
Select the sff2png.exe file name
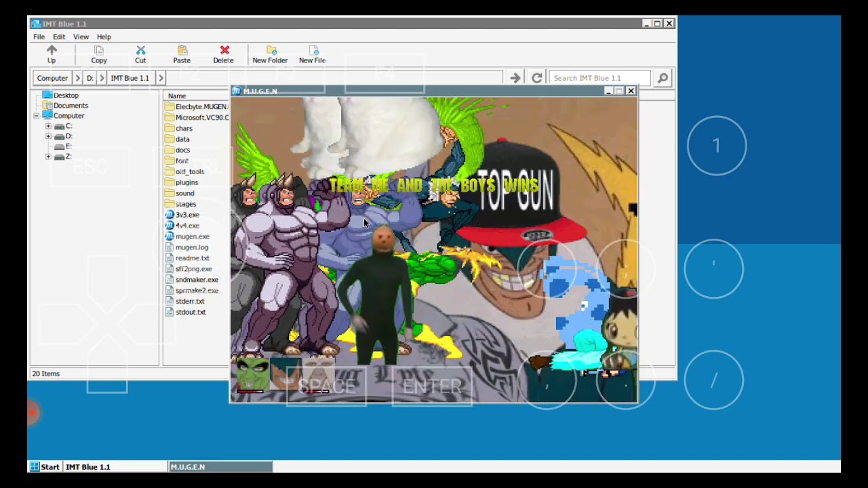(x=194, y=269)
